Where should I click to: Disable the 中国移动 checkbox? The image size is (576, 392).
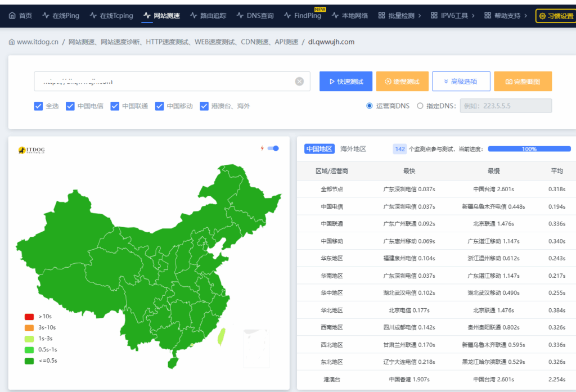pyautogui.click(x=159, y=106)
